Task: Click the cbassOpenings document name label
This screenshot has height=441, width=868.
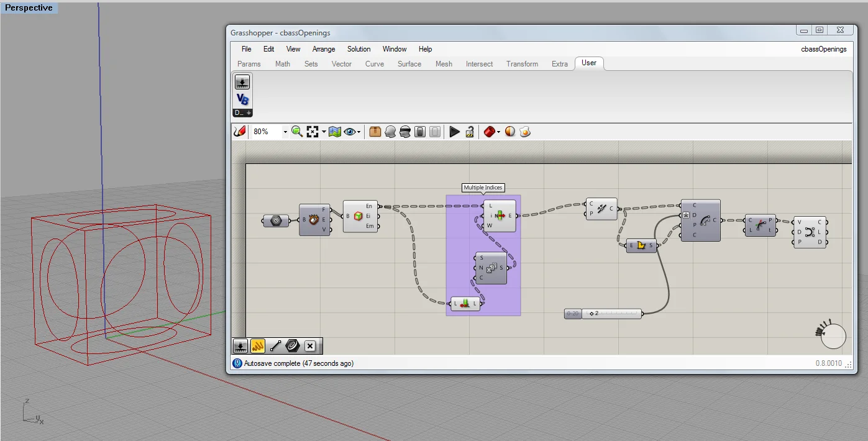Action: point(824,49)
